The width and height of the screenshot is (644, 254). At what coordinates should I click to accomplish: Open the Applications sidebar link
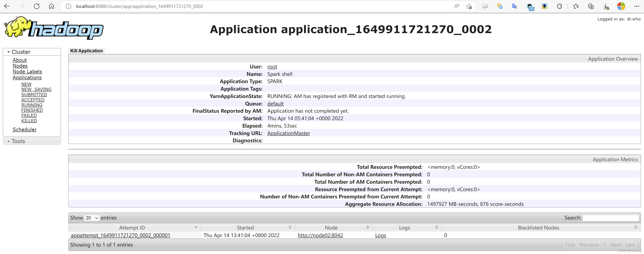click(27, 78)
